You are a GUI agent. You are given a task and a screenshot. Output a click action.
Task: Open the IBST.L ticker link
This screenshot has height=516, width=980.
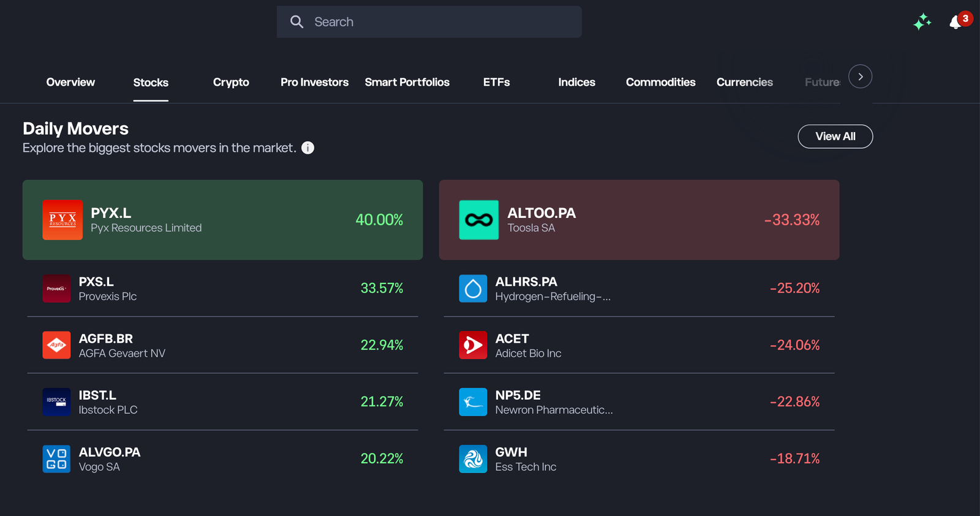click(97, 395)
